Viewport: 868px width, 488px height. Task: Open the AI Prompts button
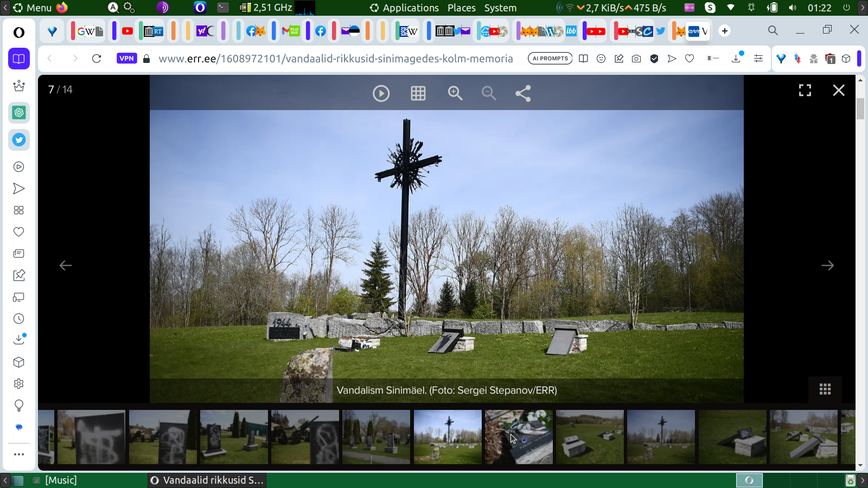pyautogui.click(x=550, y=59)
